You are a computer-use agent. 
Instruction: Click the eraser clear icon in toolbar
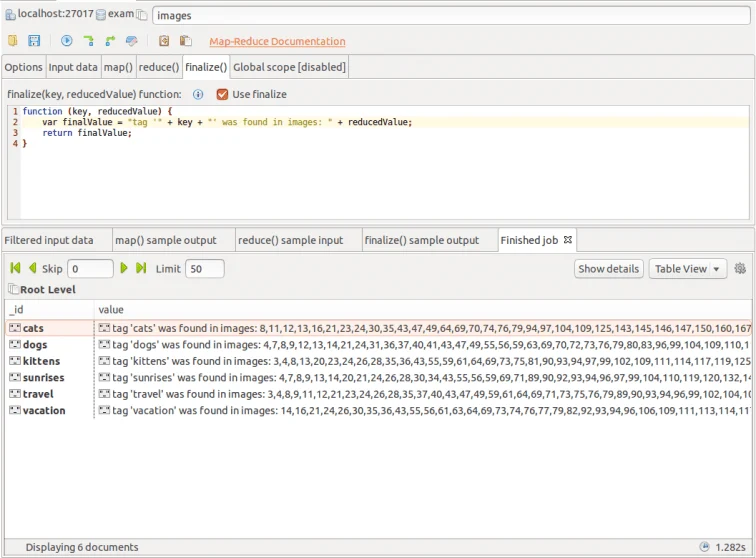tap(131, 41)
